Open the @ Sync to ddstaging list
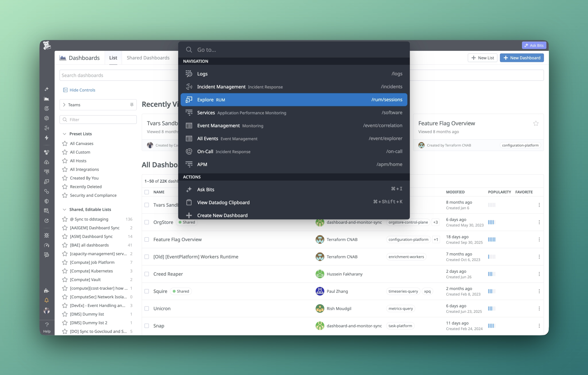Image resolution: width=588 pixels, height=375 pixels. pyautogui.click(x=89, y=219)
